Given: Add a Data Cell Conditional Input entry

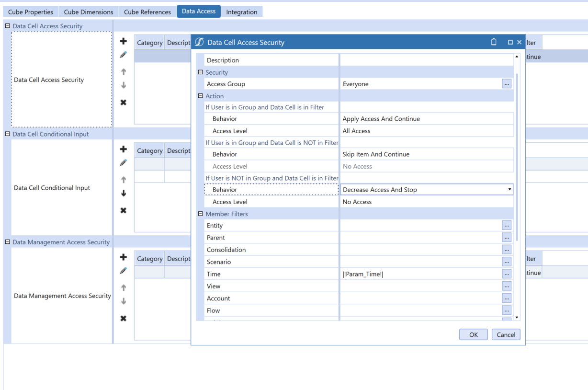Looking at the screenshot, I should tap(123, 149).
